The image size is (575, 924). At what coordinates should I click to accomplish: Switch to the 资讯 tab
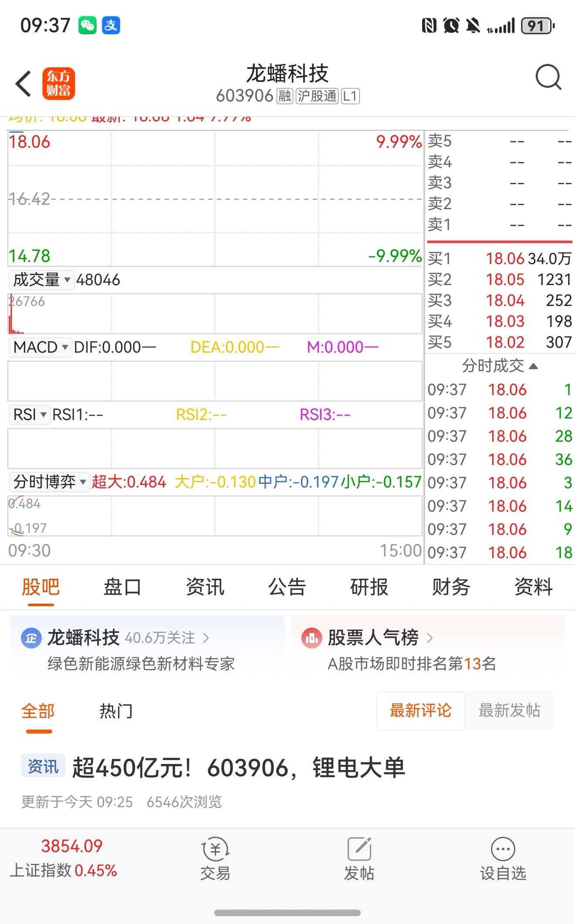[205, 587]
